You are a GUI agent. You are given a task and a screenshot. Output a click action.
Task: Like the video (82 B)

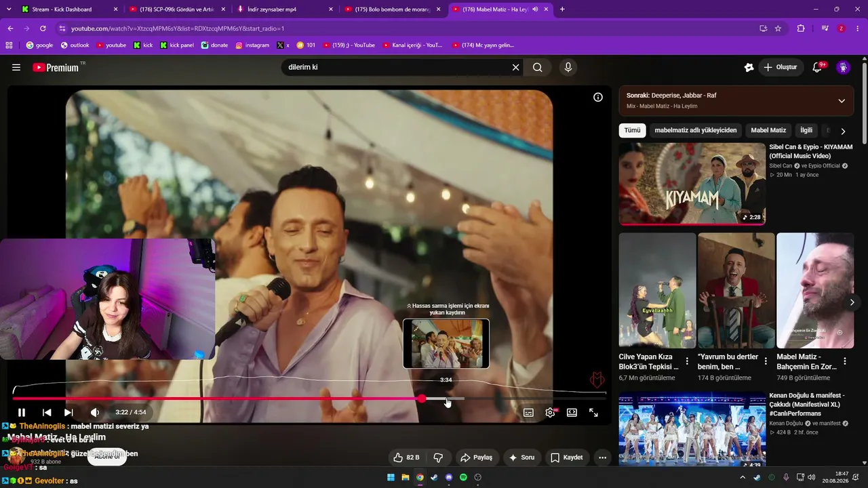[406, 457]
